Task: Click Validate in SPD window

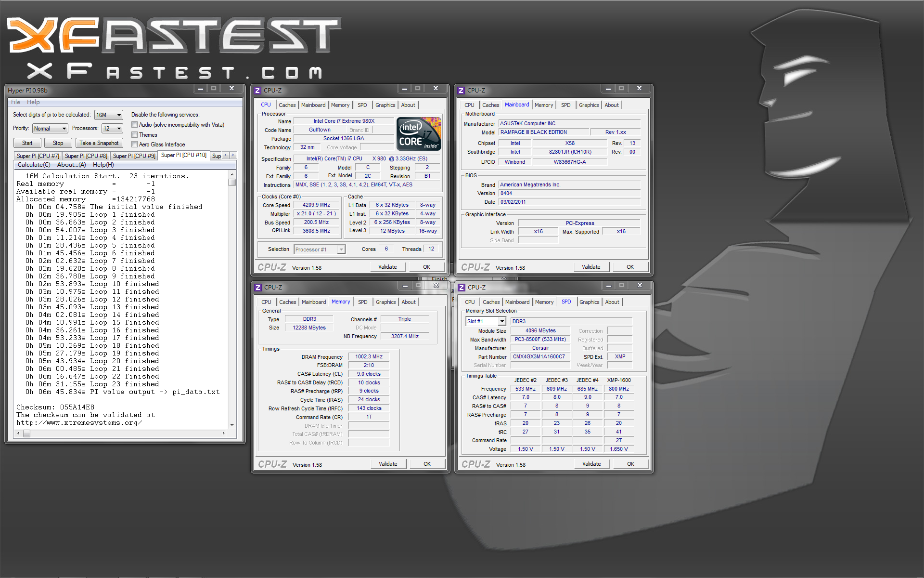Action: tap(591, 464)
